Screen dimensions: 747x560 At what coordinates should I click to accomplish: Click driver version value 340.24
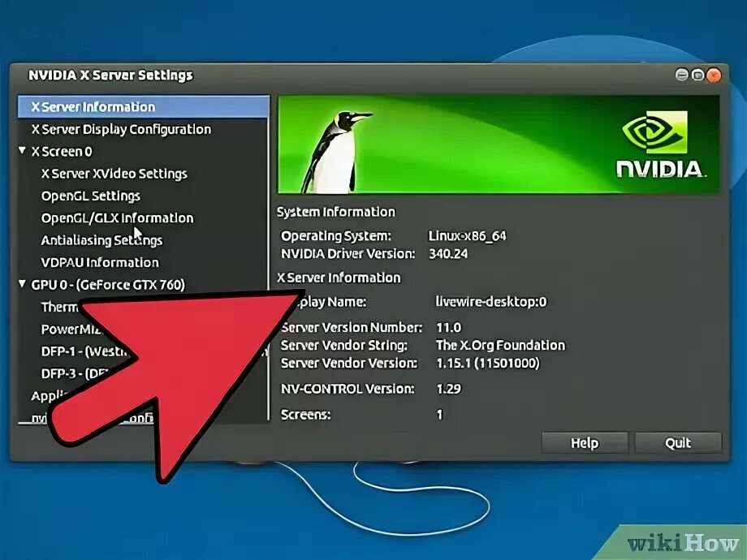[x=448, y=254]
